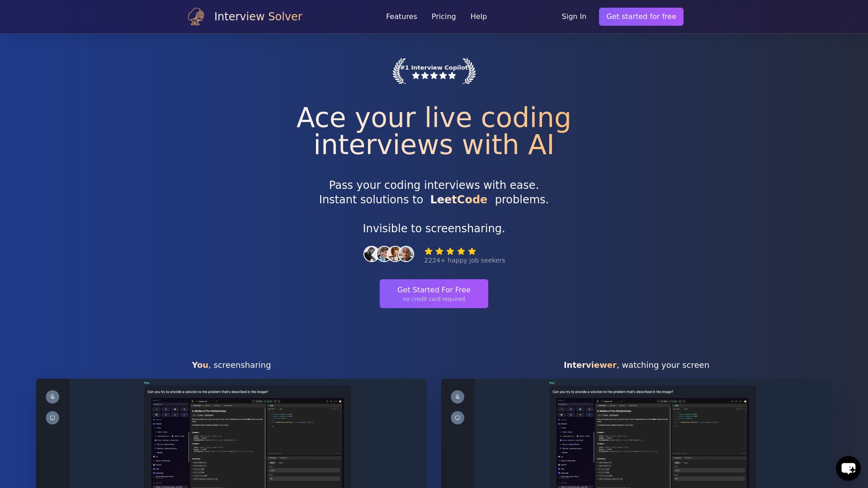Navigate to Pricing
This screenshot has height=488, width=868.
[x=443, y=16]
